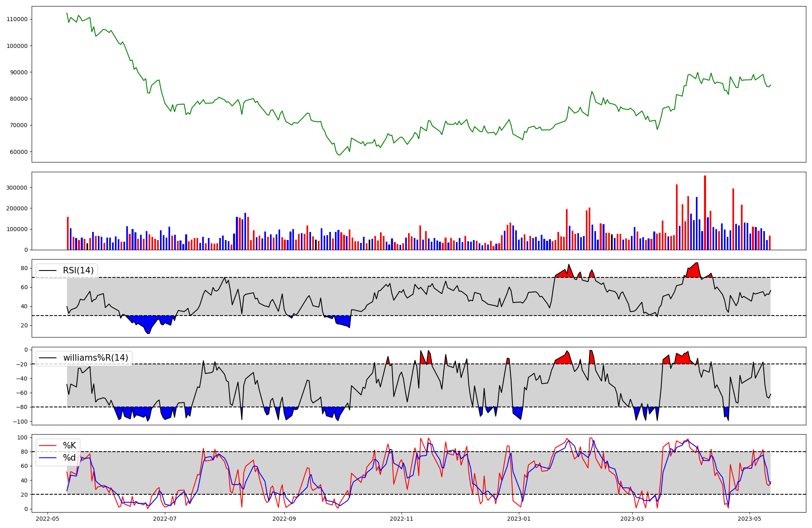Click the blue %d line swatch in legend
812x528 pixels.
point(48,458)
